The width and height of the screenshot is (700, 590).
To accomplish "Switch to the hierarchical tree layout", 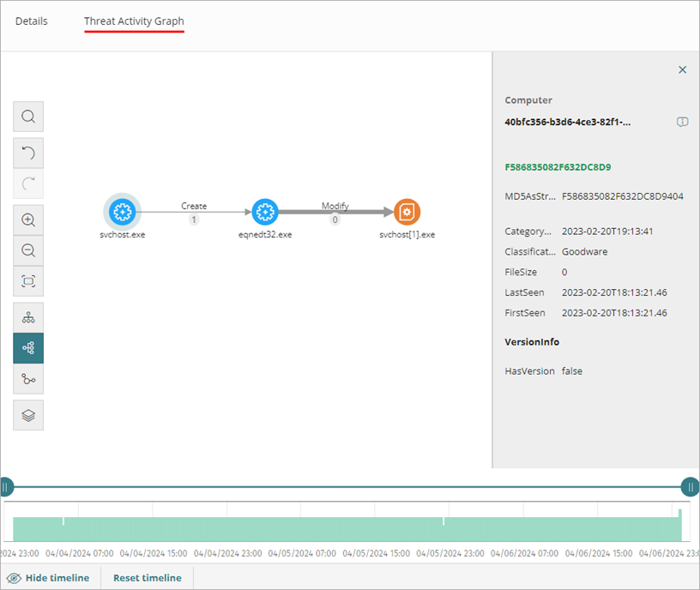I will click(28, 316).
